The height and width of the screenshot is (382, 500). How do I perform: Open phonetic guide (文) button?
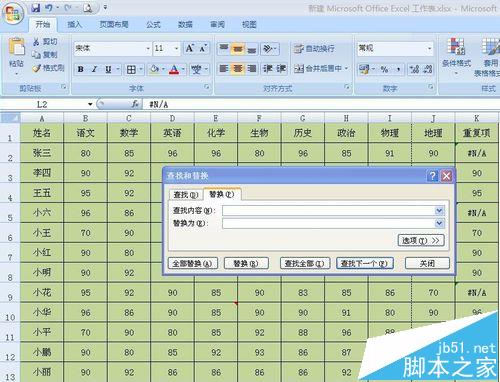pos(196,69)
